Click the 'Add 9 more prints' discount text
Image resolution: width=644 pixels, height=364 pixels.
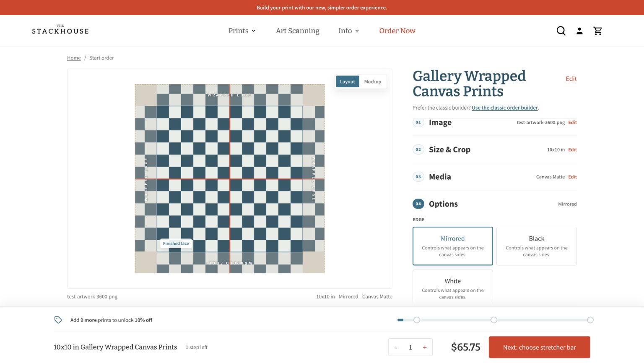coord(111,320)
